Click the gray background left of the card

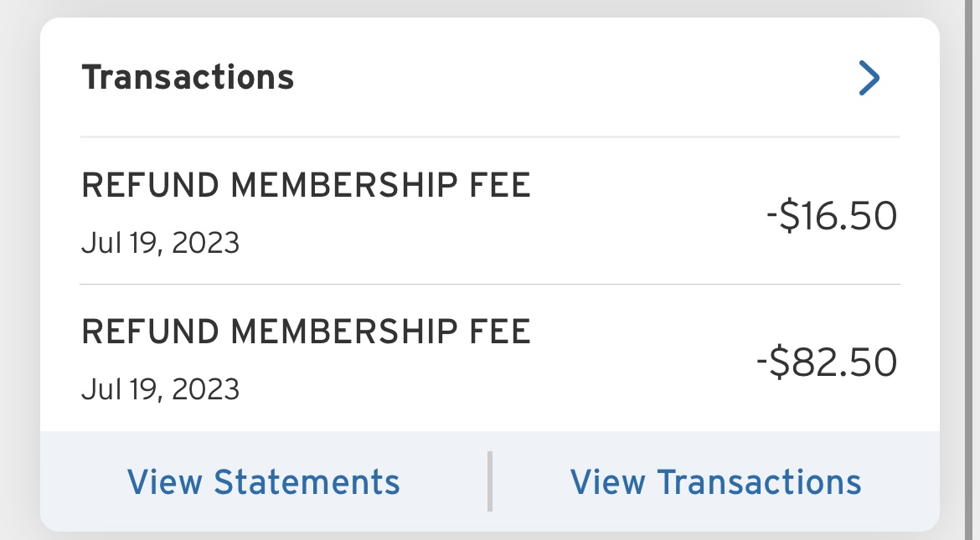coord(18,268)
